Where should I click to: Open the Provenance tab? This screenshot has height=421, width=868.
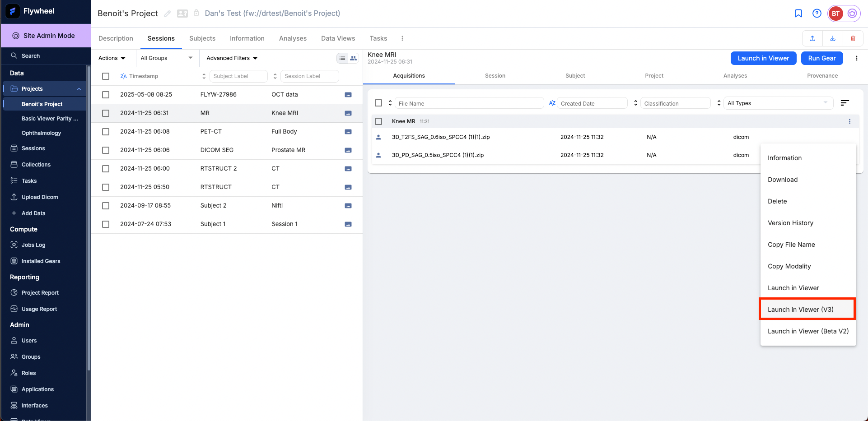click(822, 76)
